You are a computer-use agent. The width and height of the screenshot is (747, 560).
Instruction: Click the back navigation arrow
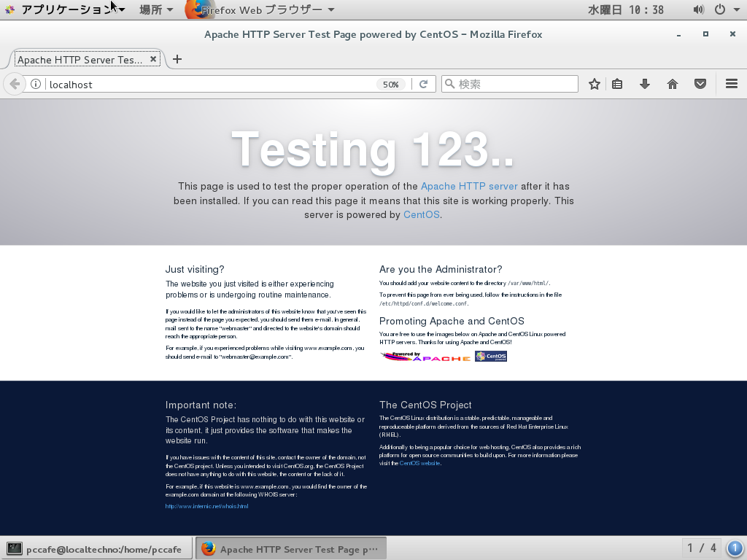pyautogui.click(x=15, y=85)
